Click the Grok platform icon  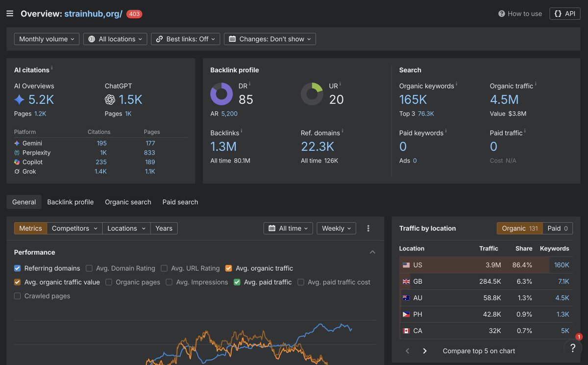point(17,171)
